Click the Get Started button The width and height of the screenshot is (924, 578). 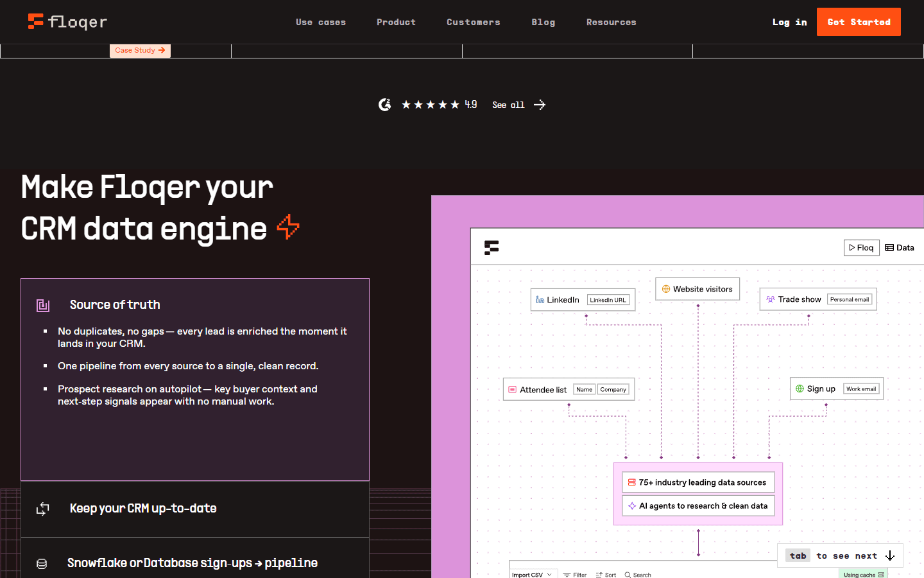point(859,21)
